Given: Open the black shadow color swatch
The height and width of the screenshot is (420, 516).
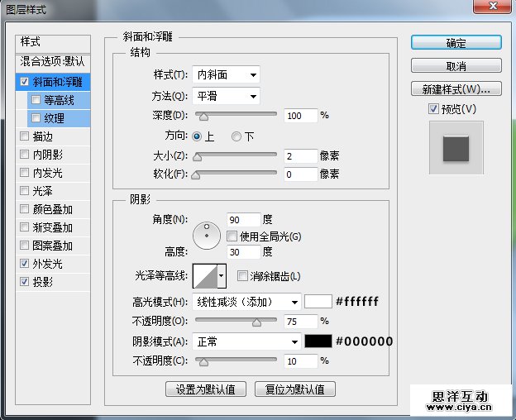Looking at the screenshot, I should [318, 341].
